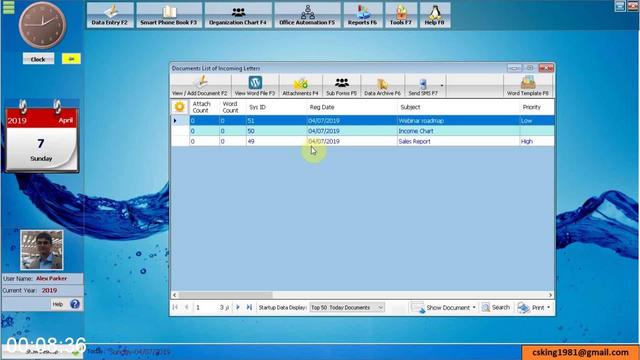Click the row selector arrow of row 51
Screen dimensions: 640x360
tap(176, 121)
